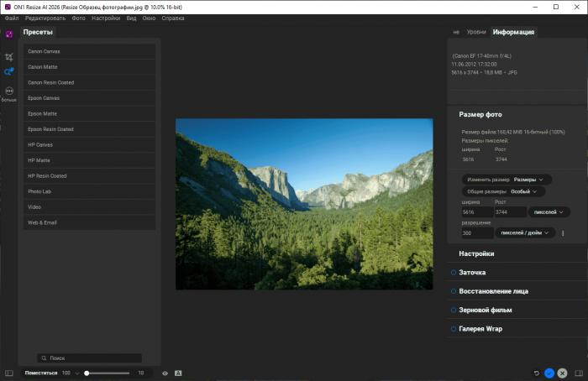Toggle the left panel visibility icon
588x381 pixels.
click(8, 373)
